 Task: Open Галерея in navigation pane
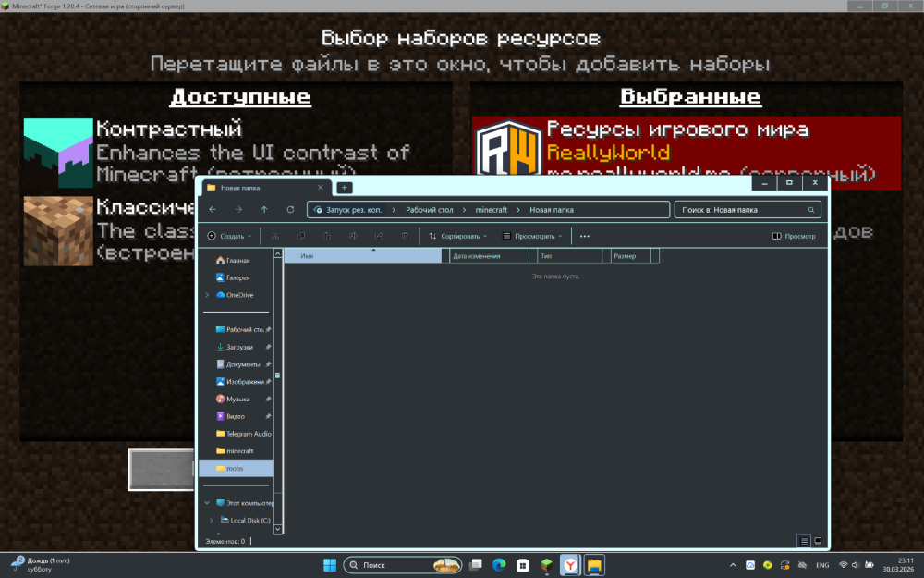(x=236, y=277)
